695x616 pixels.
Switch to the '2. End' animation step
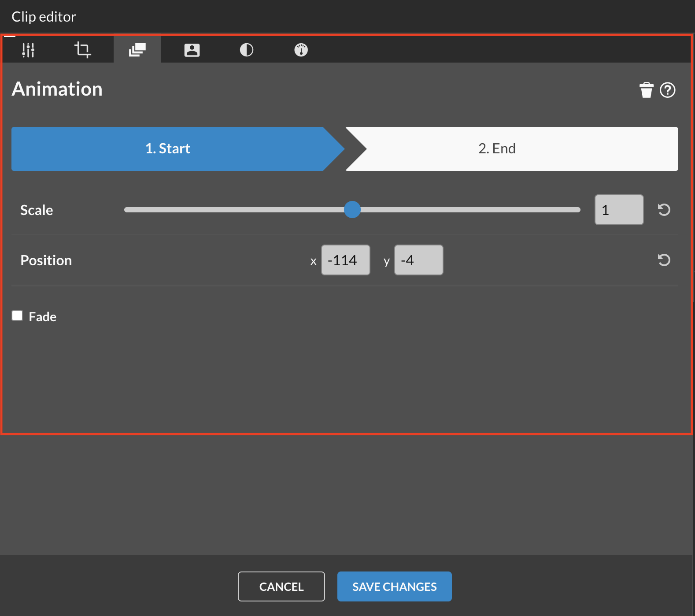pyautogui.click(x=497, y=149)
